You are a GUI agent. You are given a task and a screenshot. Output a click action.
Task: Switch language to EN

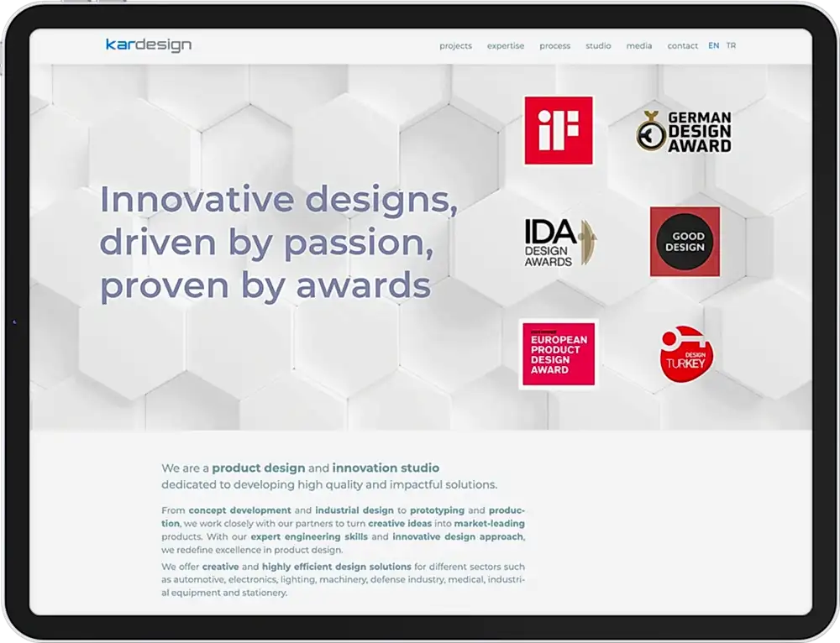(x=713, y=45)
